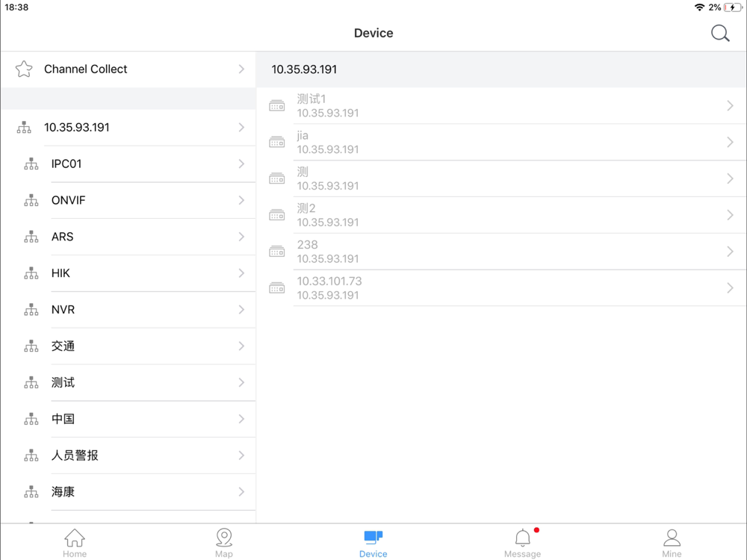Tap the Channel Collect star icon
This screenshot has height=560, width=747.
pos(24,69)
